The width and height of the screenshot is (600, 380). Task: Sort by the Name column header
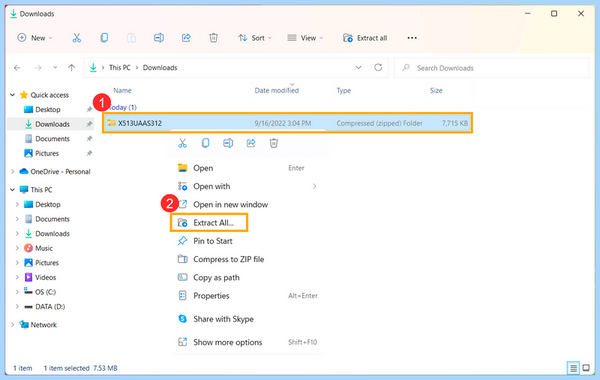coord(122,90)
